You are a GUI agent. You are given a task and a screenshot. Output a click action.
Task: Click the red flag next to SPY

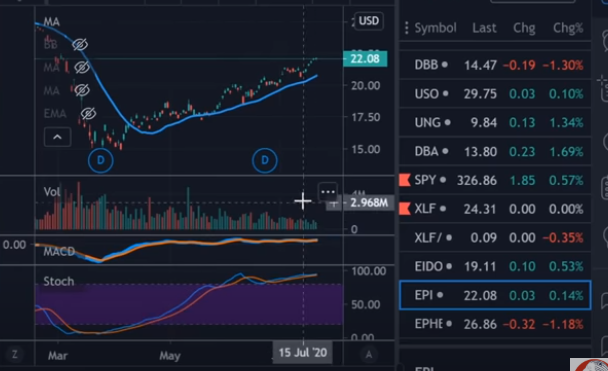point(404,180)
